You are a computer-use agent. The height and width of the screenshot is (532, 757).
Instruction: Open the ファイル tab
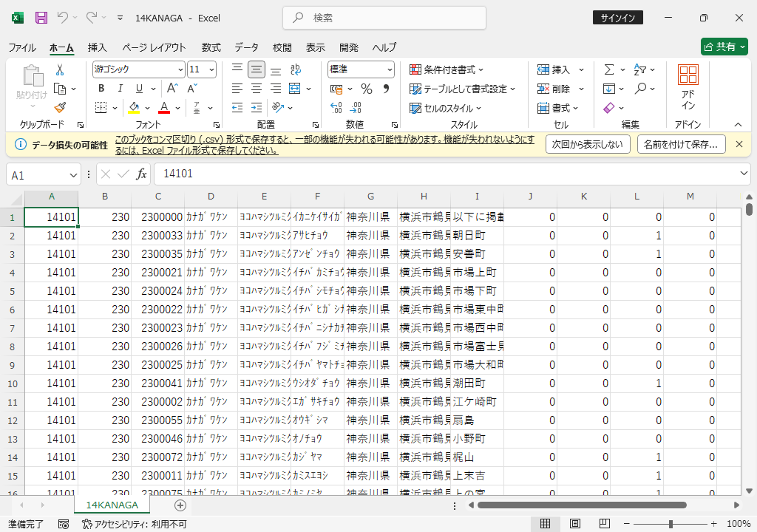[22, 47]
